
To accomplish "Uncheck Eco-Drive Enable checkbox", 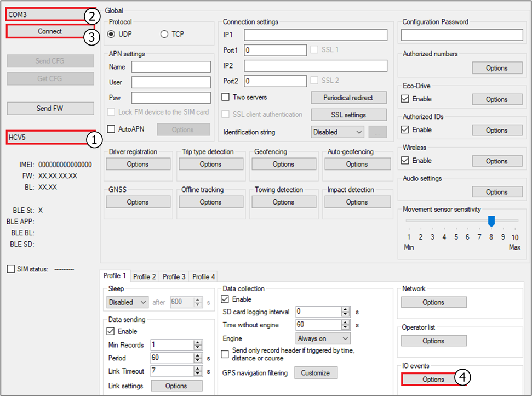I will click(405, 99).
